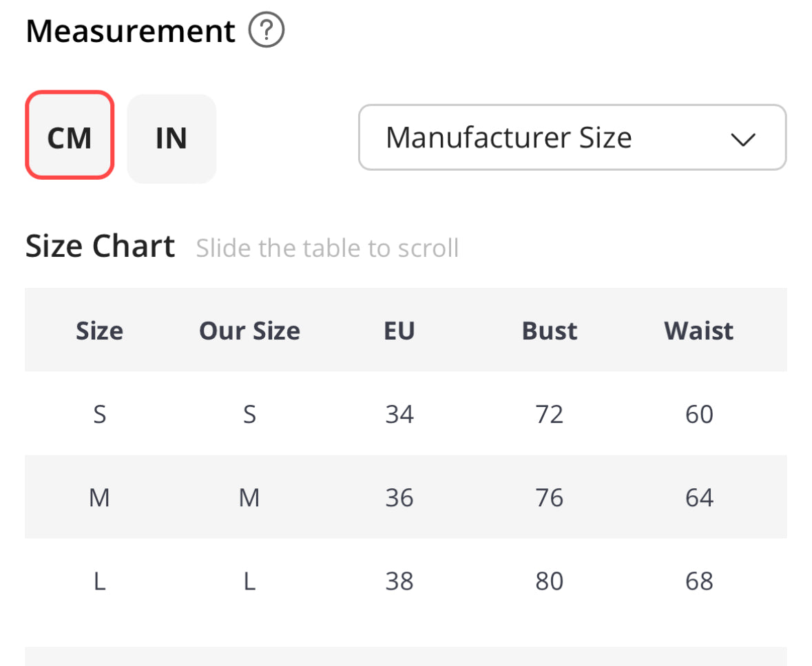The image size is (812, 666).
Task: Click the bust value 80
Action: click(x=550, y=581)
